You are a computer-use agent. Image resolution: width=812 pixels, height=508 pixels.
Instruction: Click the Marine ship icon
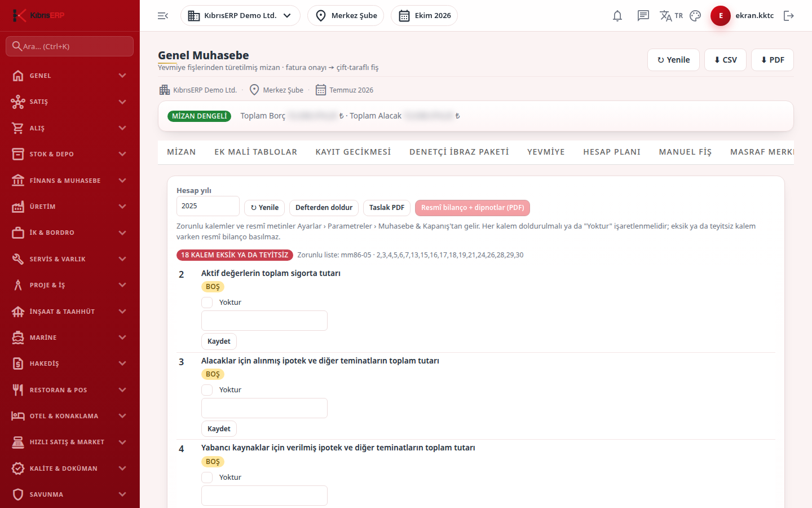(x=18, y=338)
